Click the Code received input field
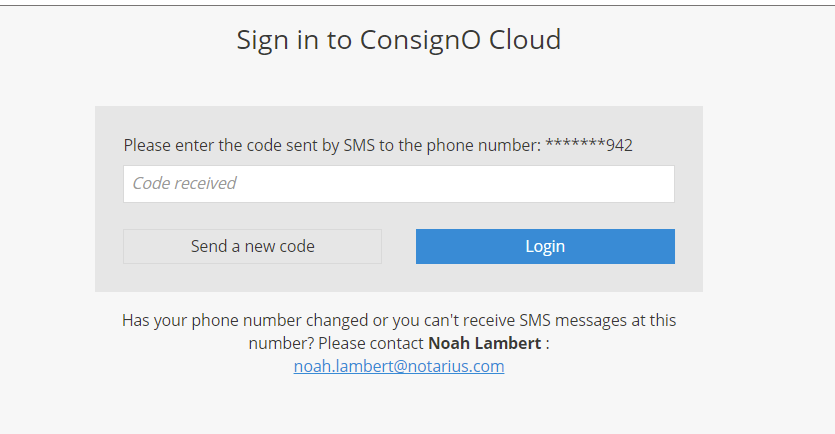This screenshot has height=434, width=835. [x=398, y=184]
